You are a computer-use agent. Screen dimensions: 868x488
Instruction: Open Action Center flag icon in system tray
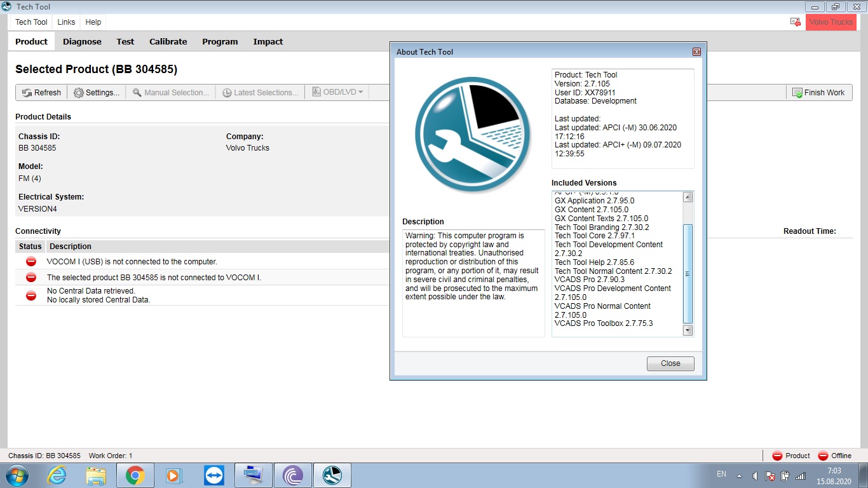pos(770,475)
